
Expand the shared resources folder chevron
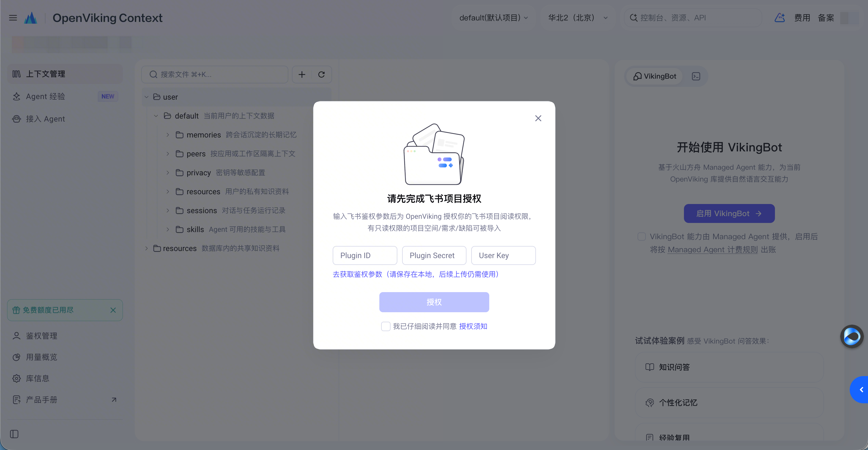pyautogui.click(x=147, y=248)
